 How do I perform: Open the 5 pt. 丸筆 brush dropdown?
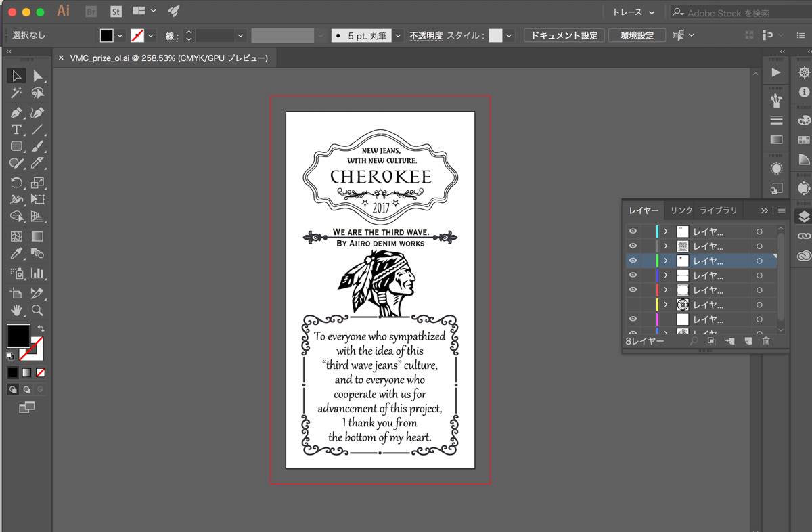pos(399,35)
